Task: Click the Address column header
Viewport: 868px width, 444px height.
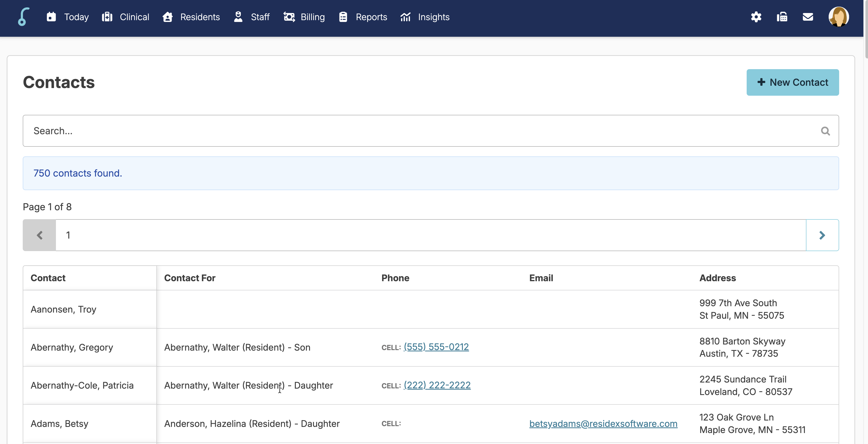Action: 717,278
